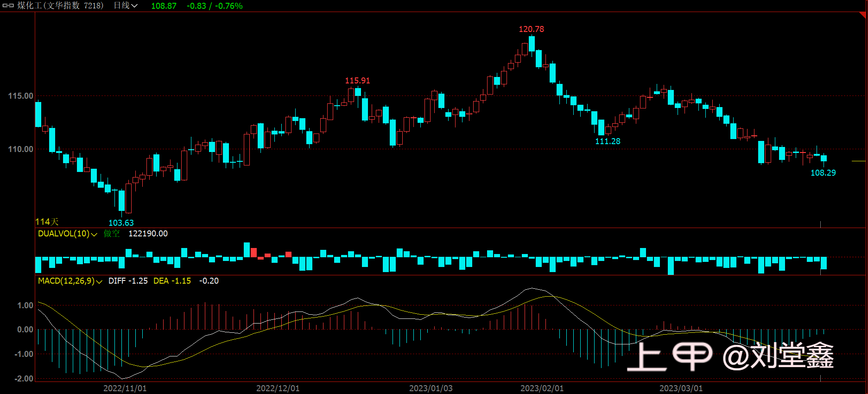The height and width of the screenshot is (394, 868).
Task: Click the DIFF -1.25 reading
Action: pos(128,281)
